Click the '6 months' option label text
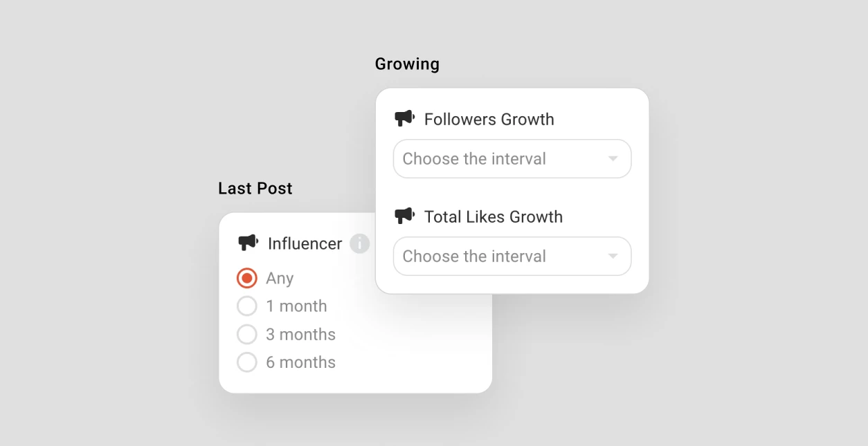868x446 pixels. pos(301,362)
